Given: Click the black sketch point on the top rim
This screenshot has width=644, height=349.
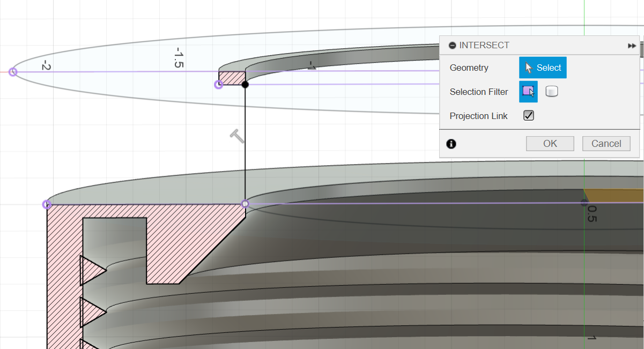Looking at the screenshot, I should (x=245, y=84).
